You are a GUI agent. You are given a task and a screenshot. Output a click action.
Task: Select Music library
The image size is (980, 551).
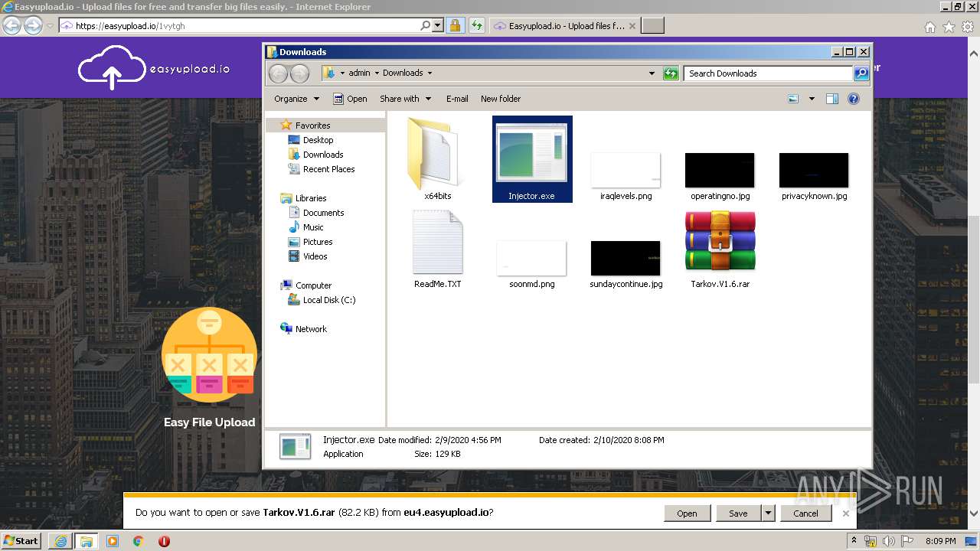click(313, 227)
